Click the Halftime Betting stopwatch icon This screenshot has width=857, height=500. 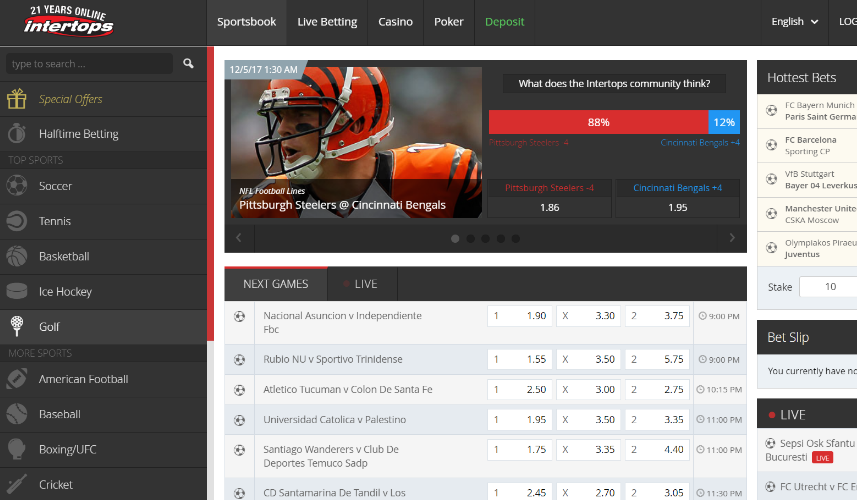pyautogui.click(x=16, y=133)
